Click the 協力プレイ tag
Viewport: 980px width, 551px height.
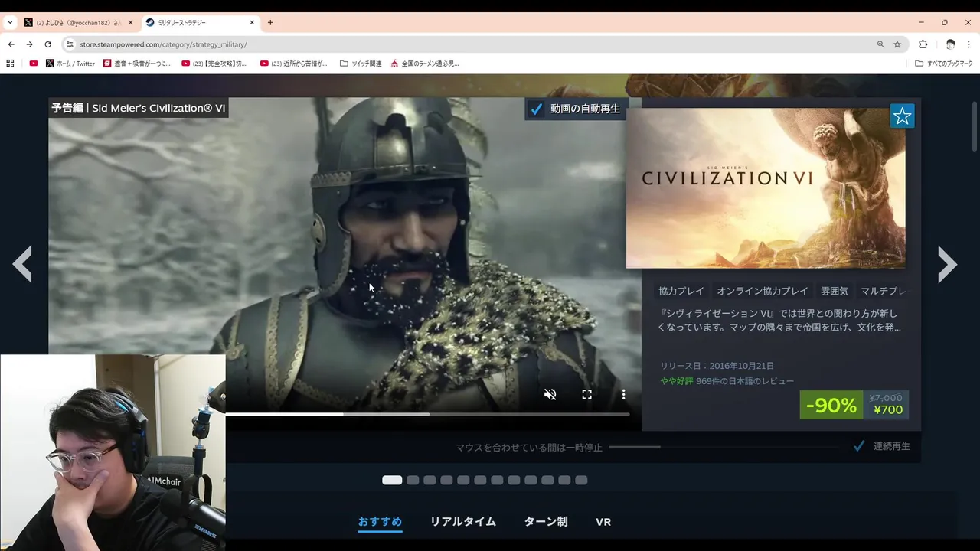click(681, 291)
